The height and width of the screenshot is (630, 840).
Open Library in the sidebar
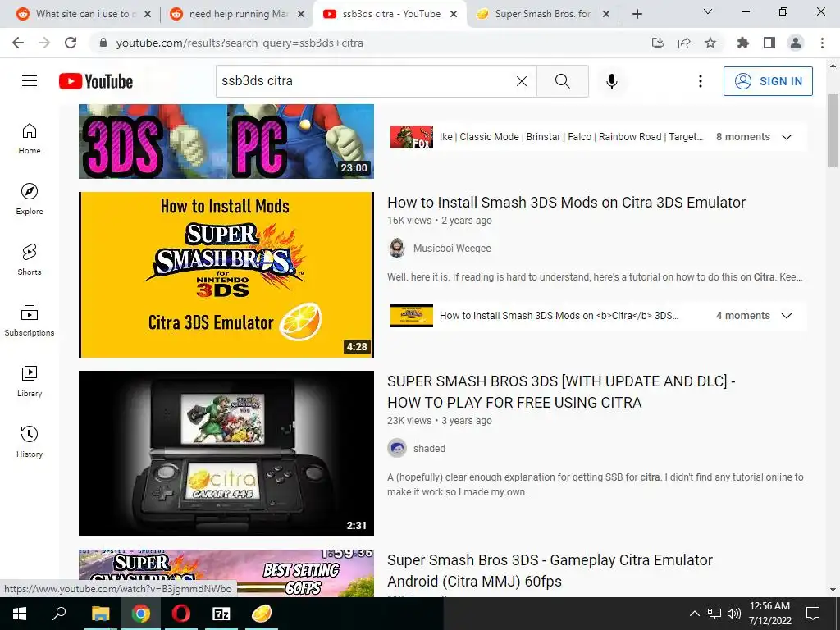(30, 381)
